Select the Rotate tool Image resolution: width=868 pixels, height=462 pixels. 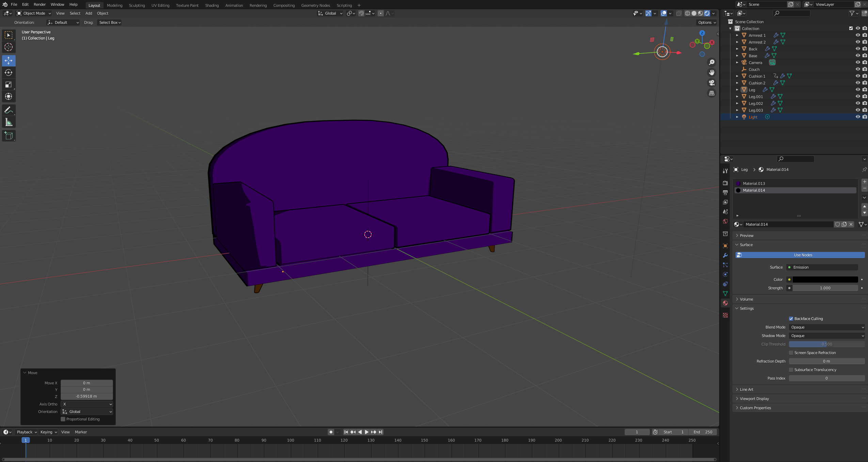click(9, 73)
